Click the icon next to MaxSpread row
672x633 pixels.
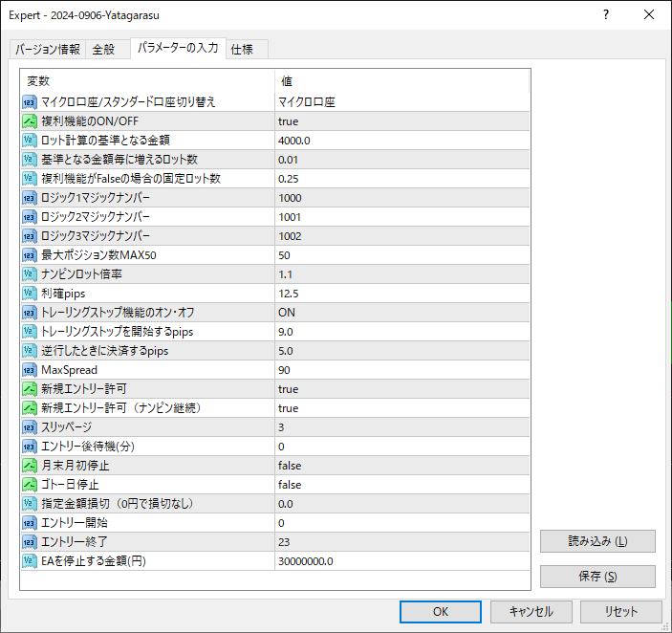(x=30, y=370)
